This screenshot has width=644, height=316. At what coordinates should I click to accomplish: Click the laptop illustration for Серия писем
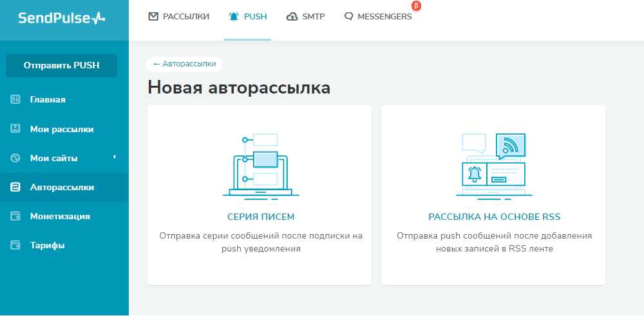(x=261, y=166)
